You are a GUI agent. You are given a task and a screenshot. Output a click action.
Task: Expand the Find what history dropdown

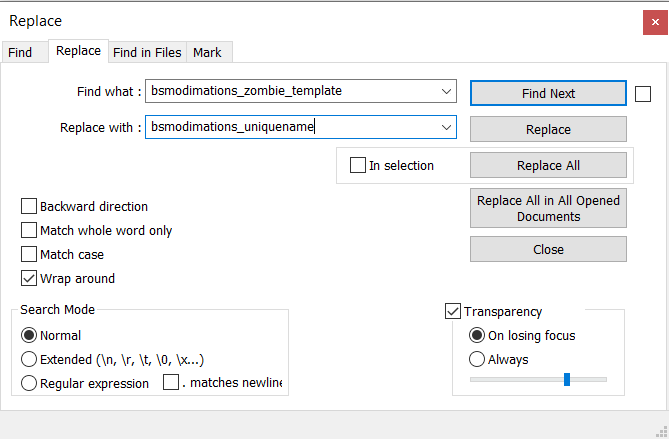click(446, 91)
